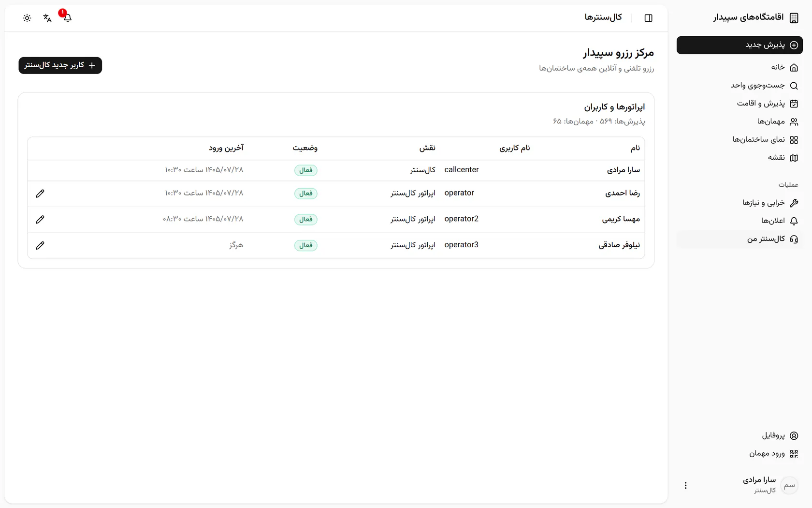Open مهمان‌ها menu item
The width and height of the screenshot is (812, 508).
tap(739, 121)
